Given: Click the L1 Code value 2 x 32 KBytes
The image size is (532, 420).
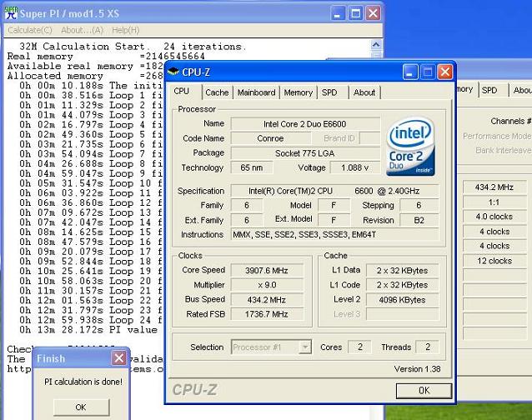Looking at the screenshot, I should tap(402, 285).
